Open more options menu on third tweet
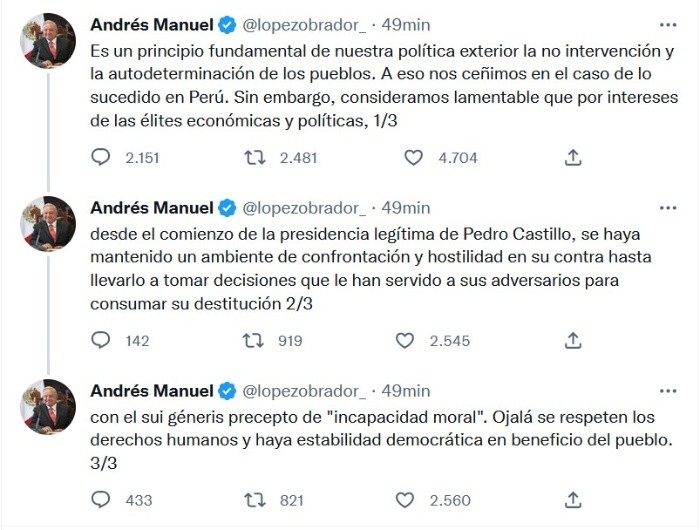The width and height of the screenshot is (700, 530). point(666,390)
